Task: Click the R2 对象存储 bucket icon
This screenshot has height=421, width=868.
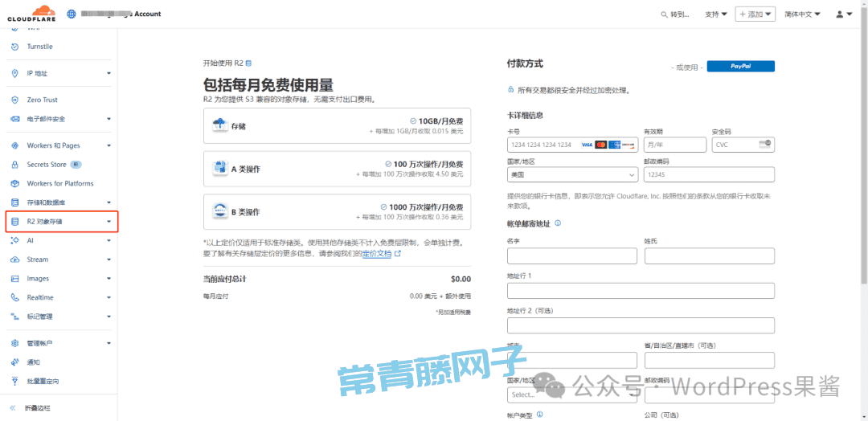Action: [x=15, y=221]
